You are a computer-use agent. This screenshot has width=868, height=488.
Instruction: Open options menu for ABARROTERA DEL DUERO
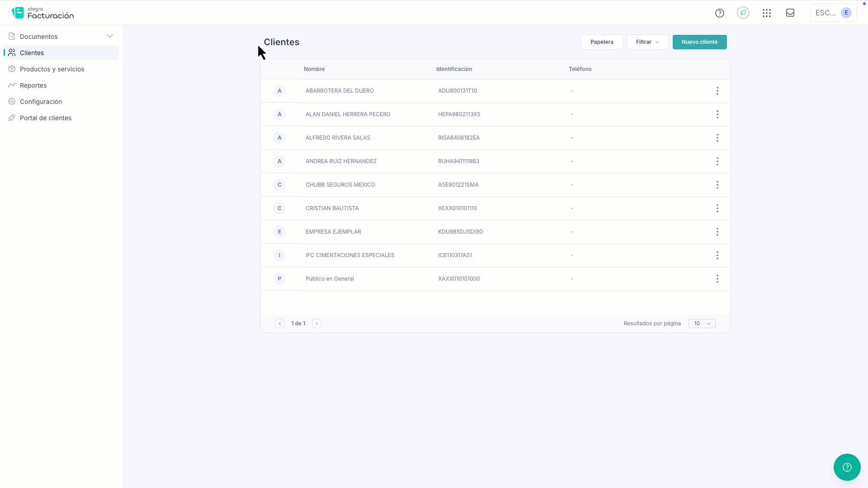pos(717,91)
